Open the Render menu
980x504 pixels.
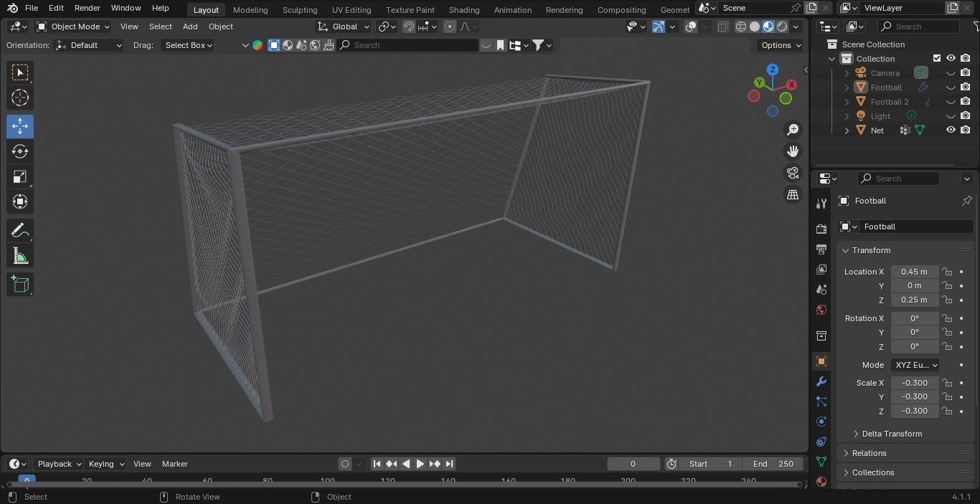point(88,8)
